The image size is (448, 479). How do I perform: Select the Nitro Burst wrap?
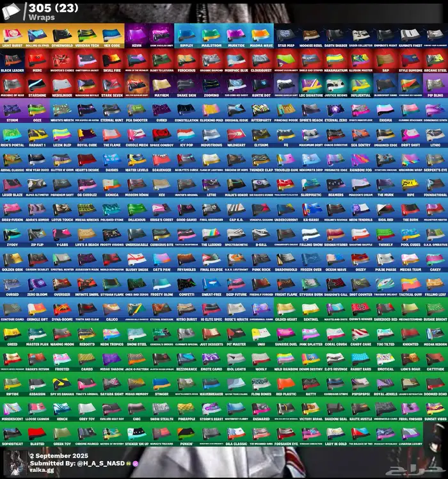187,310
